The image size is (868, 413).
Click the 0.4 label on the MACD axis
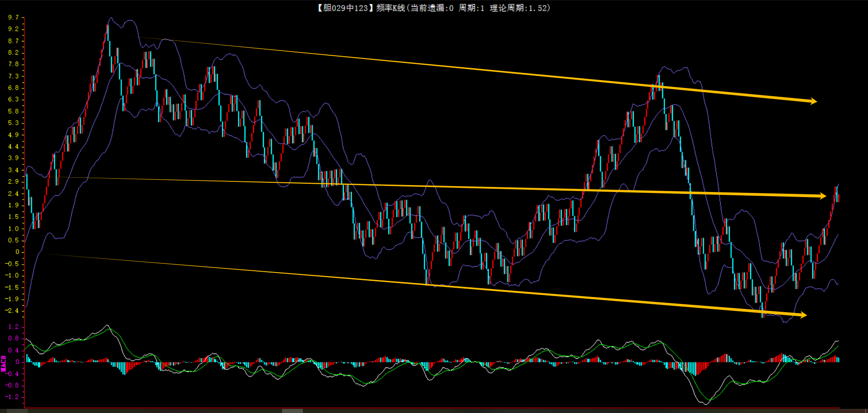(13, 350)
